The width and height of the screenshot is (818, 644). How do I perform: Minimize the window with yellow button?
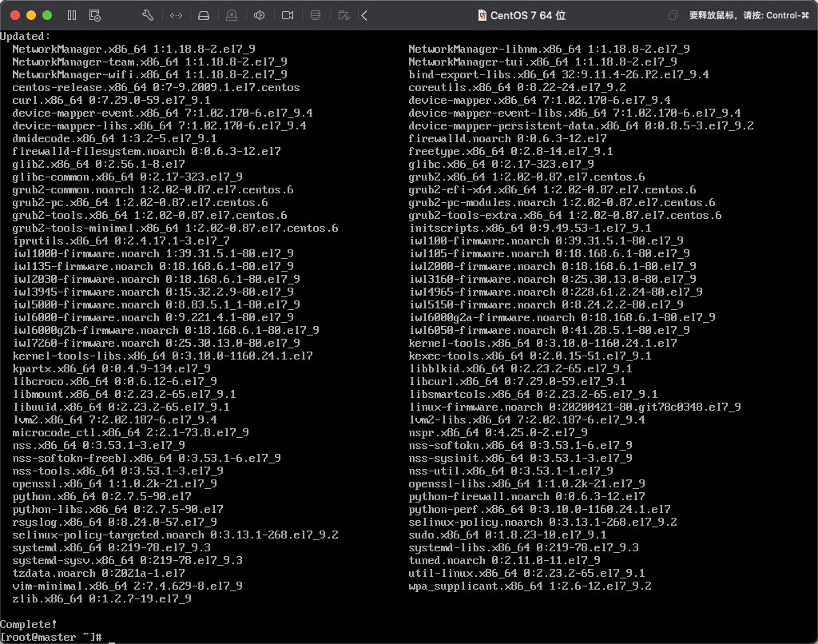pos(31,15)
